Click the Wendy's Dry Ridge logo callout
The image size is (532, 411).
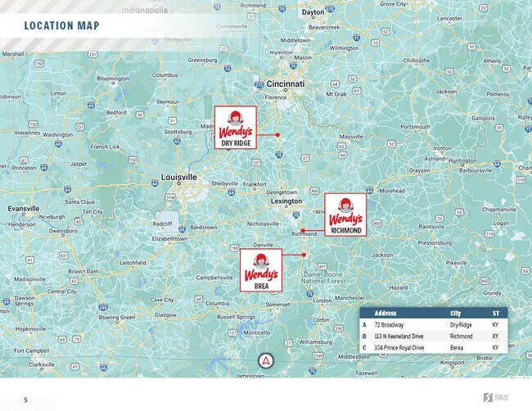[x=235, y=128]
